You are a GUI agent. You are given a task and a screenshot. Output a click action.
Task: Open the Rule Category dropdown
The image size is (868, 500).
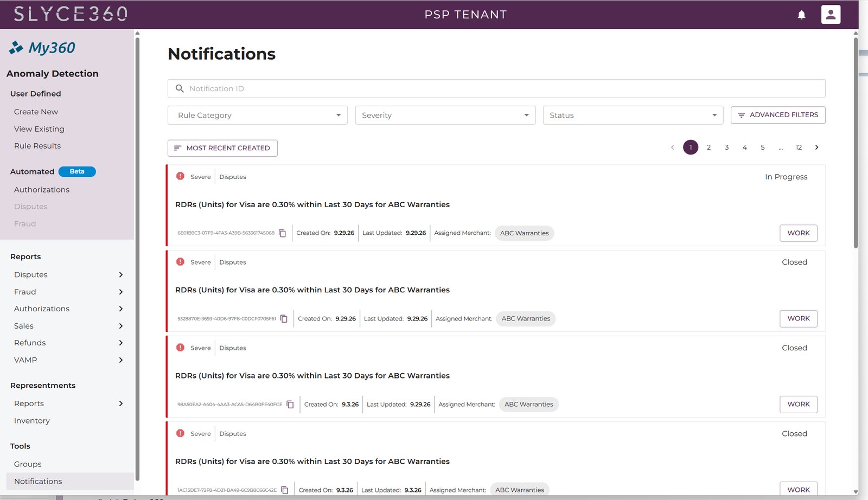pyautogui.click(x=258, y=115)
